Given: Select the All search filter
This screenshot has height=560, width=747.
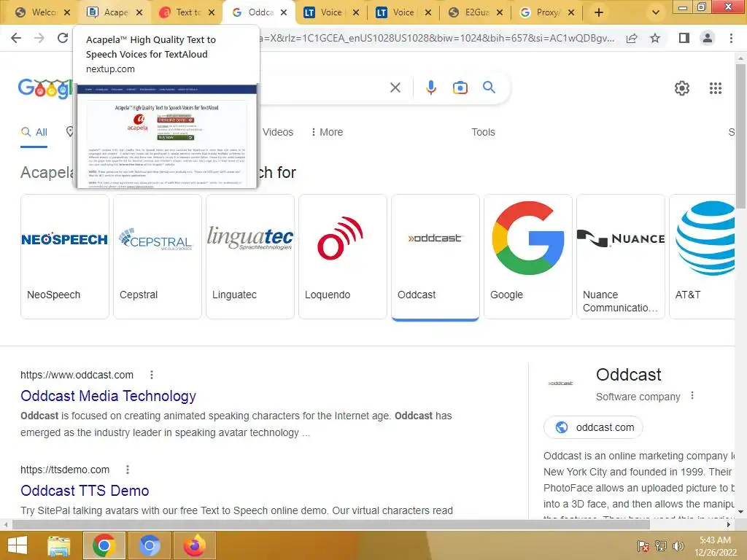Looking at the screenshot, I should pyautogui.click(x=34, y=133).
